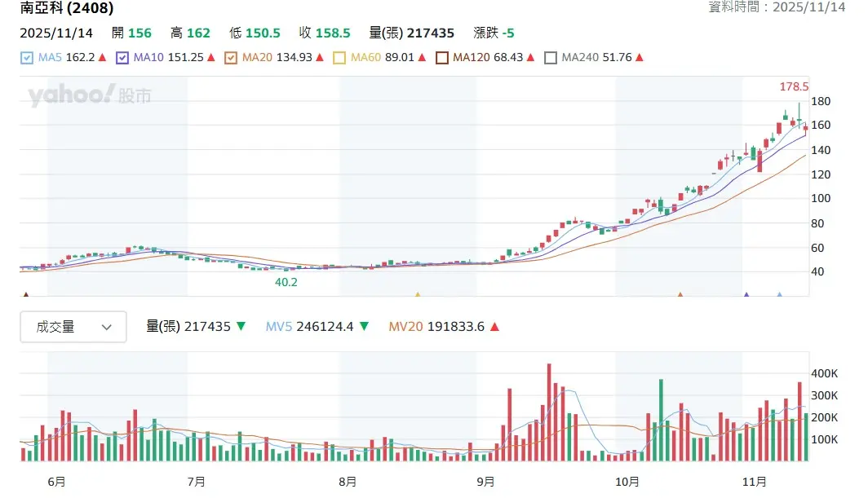This screenshot has width=868, height=498.
Task: Click the 9月 label on time axis
Action: [485, 482]
